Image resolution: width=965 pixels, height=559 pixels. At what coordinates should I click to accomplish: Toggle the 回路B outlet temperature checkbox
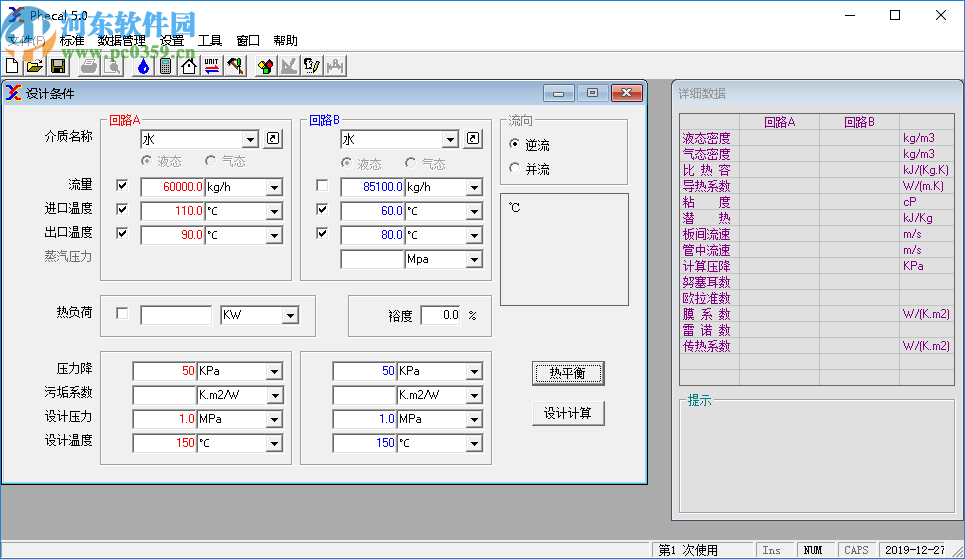click(x=322, y=233)
